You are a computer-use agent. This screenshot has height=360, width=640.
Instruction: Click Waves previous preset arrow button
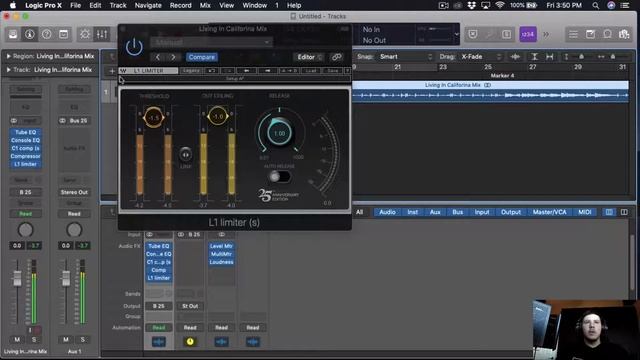pos(247,71)
